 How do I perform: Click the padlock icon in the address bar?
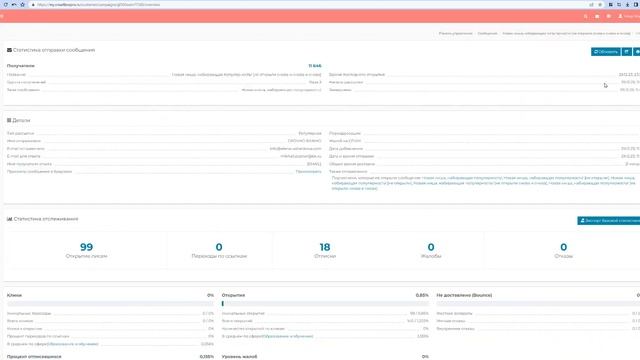[x=33, y=4]
